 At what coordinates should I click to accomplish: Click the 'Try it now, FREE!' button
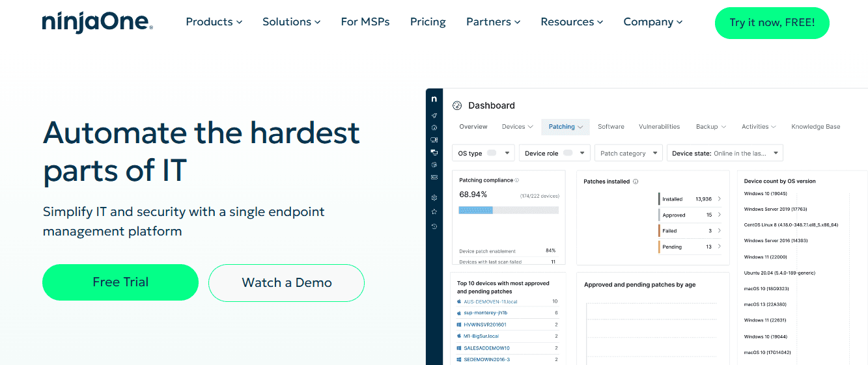click(x=772, y=23)
